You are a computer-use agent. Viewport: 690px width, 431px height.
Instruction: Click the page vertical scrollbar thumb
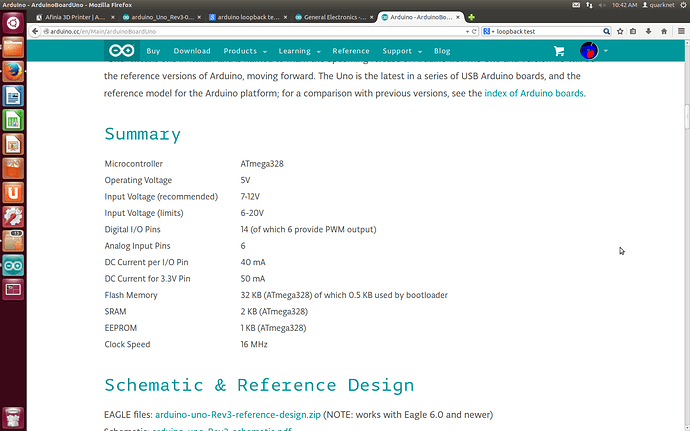686,117
